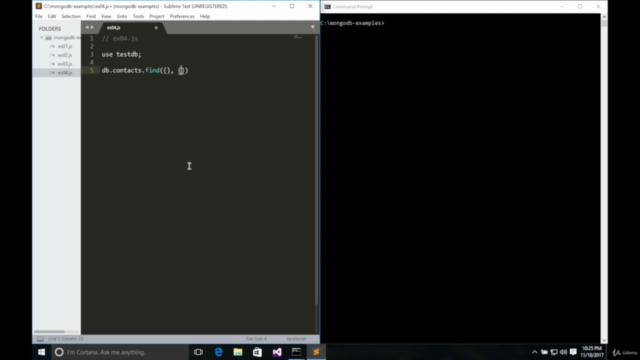Screen dimensions: 640x360
Task: Click the FOLDERS sidebar heading
Action: [x=50, y=29]
